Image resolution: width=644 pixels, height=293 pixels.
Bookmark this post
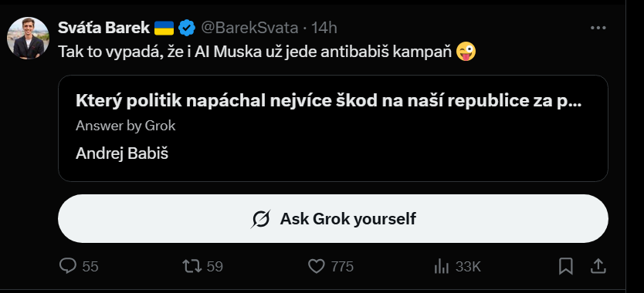click(x=565, y=267)
